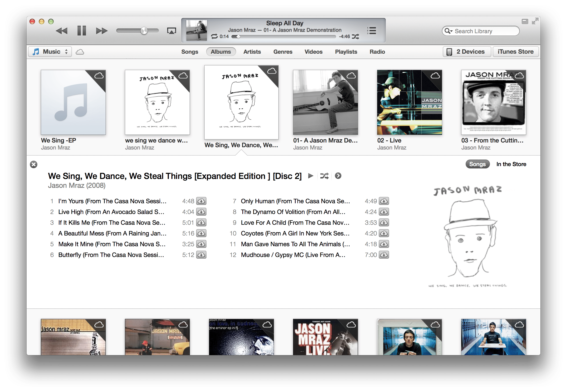Skip to the next track
The width and height of the screenshot is (567, 392).
coord(101,31)
